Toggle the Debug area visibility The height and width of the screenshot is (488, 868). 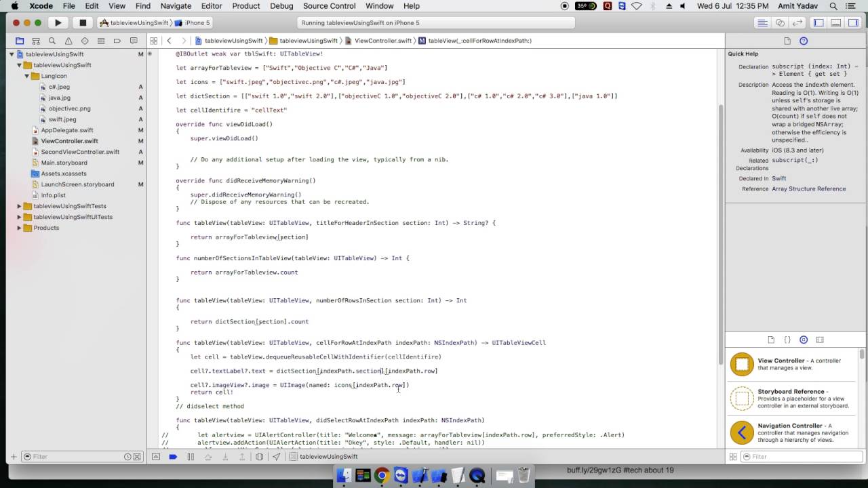[x=836, y=22]
